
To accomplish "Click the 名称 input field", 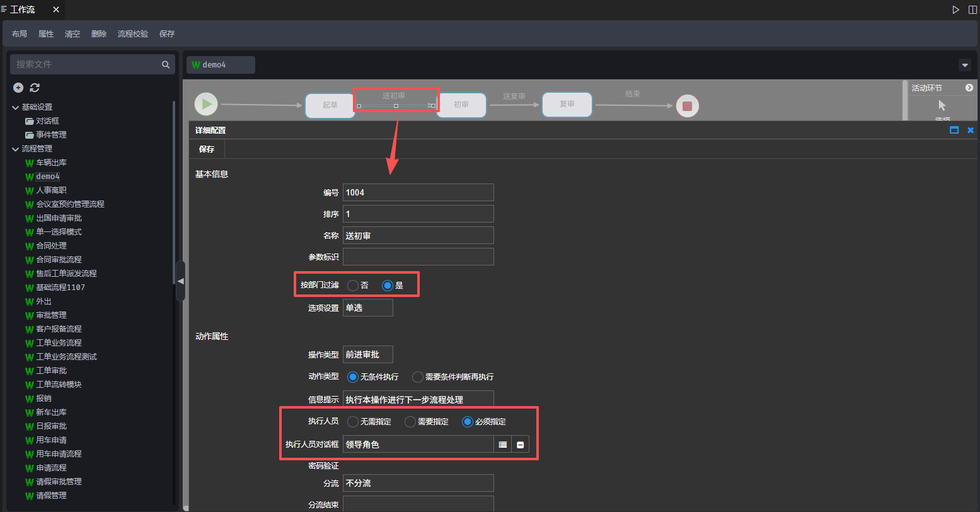I will click(418, 235).
